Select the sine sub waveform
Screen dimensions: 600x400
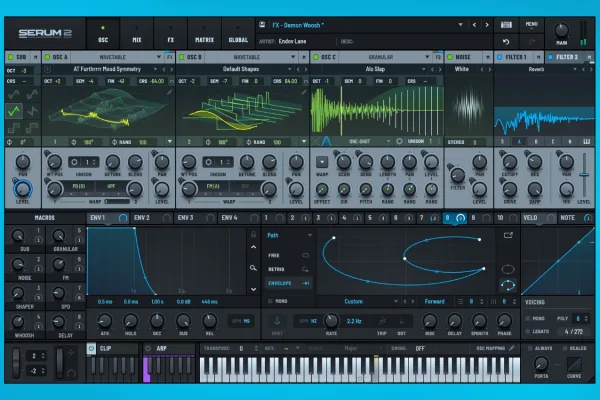[x=14, y=94]
